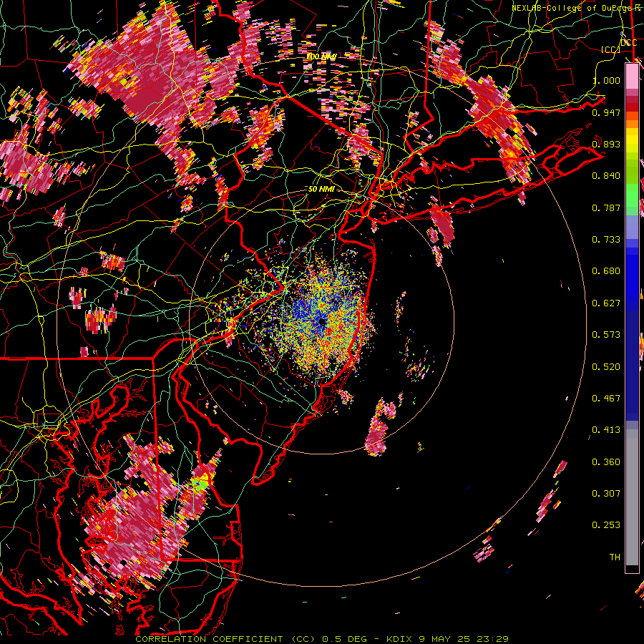The image size is (644, 644).
Task: Click the 0.573 legend value
Action: pyautogui.click(x=606, y=334)
